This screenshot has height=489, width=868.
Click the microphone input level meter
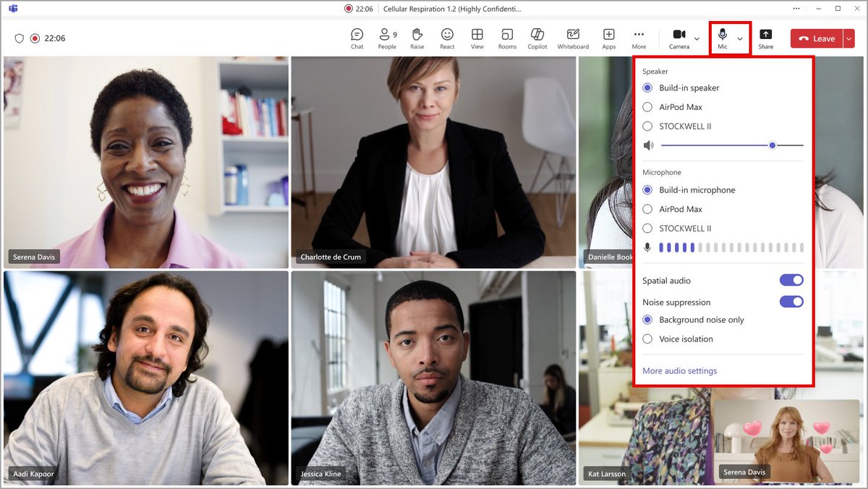pyautogui.click(x=731, y=247)
